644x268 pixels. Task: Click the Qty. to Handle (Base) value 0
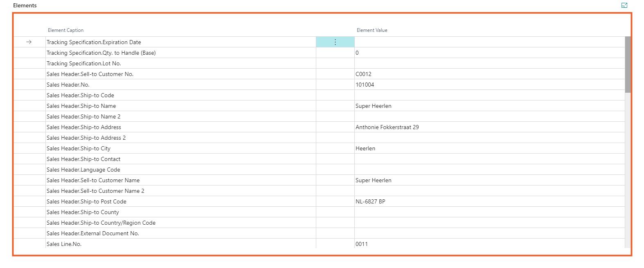click(x=357, y=53)
